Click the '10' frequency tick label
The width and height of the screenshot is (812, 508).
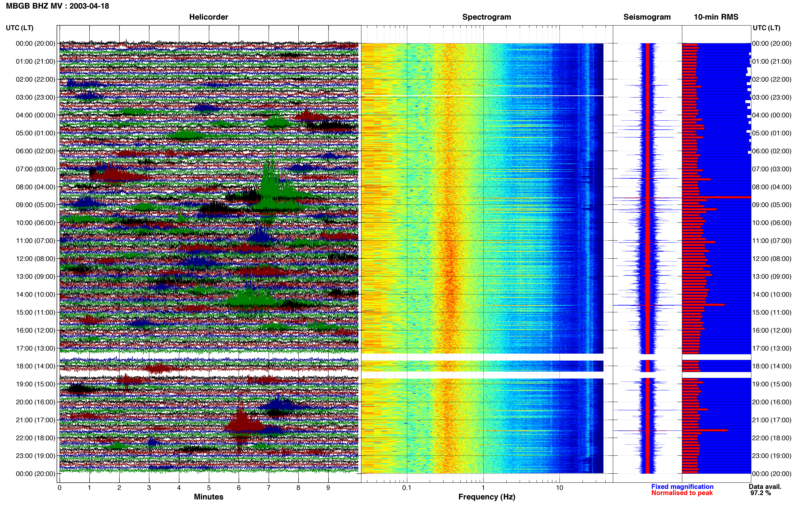tap(559, 488)
